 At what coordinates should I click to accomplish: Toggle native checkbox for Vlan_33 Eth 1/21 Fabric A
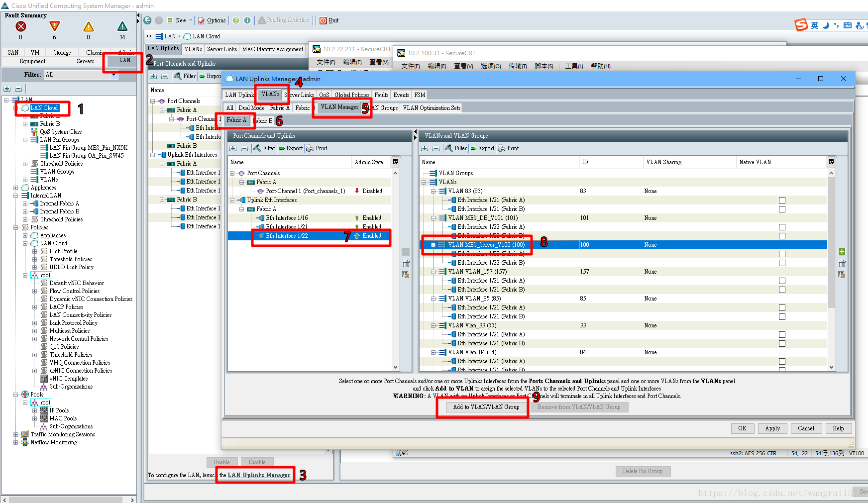tap(782, 334)
